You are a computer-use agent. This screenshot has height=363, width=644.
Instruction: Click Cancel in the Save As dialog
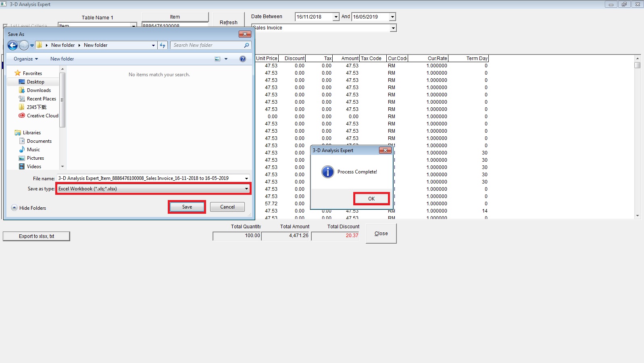[x=227, y=207]
